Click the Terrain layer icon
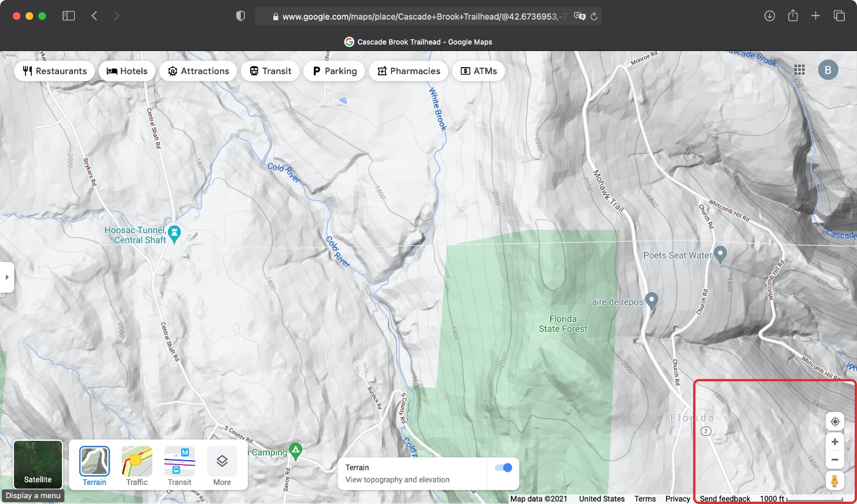The image size is (857, 504). (93, 460)
